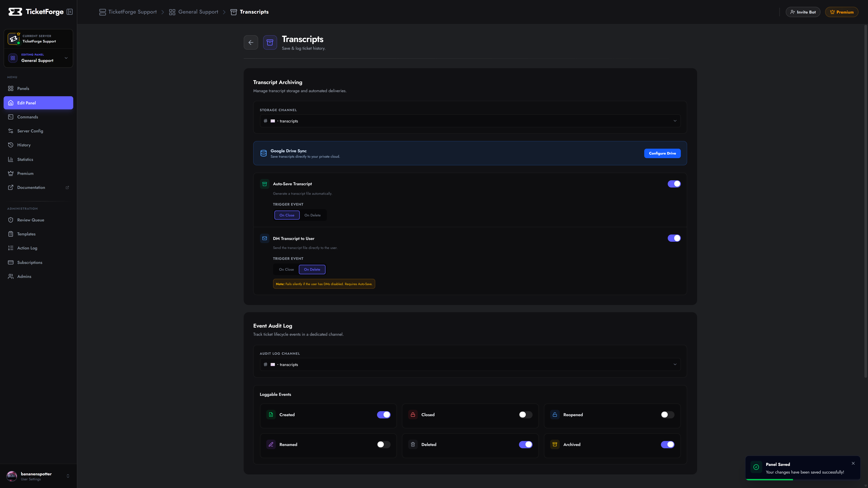Select On Delete trigger for Auto-Save Transcript
This screenshot has height=488, width=868.
click(312, 215)
